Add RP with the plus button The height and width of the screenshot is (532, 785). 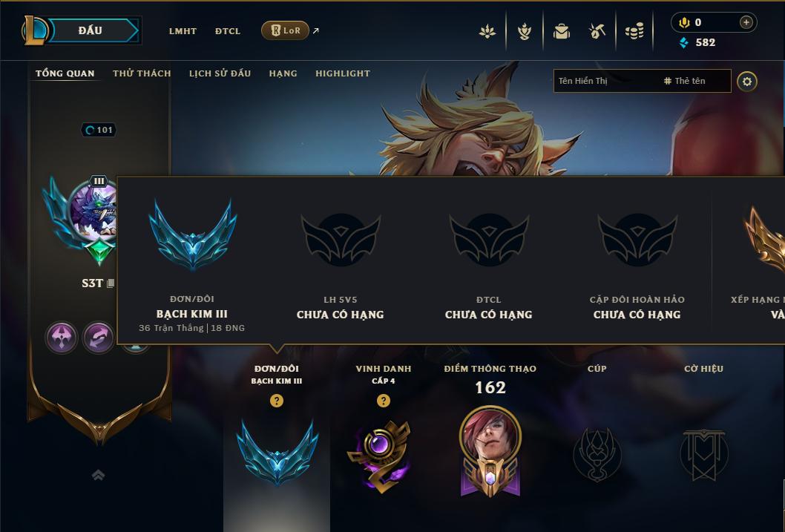point(746,22)
